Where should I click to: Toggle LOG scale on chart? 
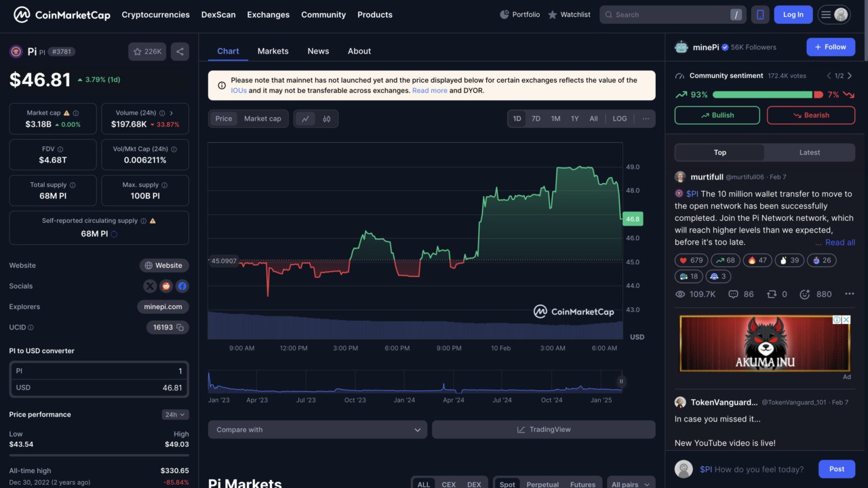[620, 119]
